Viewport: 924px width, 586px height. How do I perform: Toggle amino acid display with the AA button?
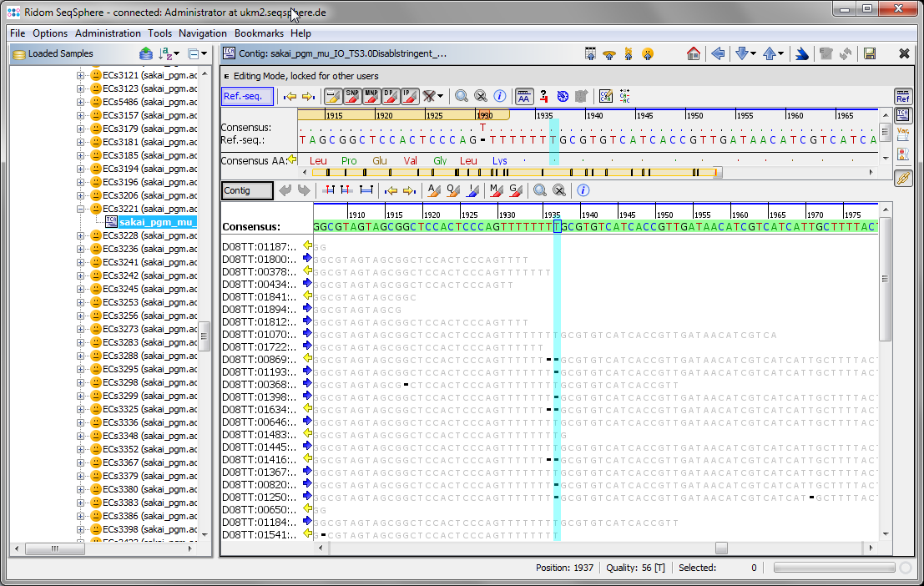coord(523,96)
